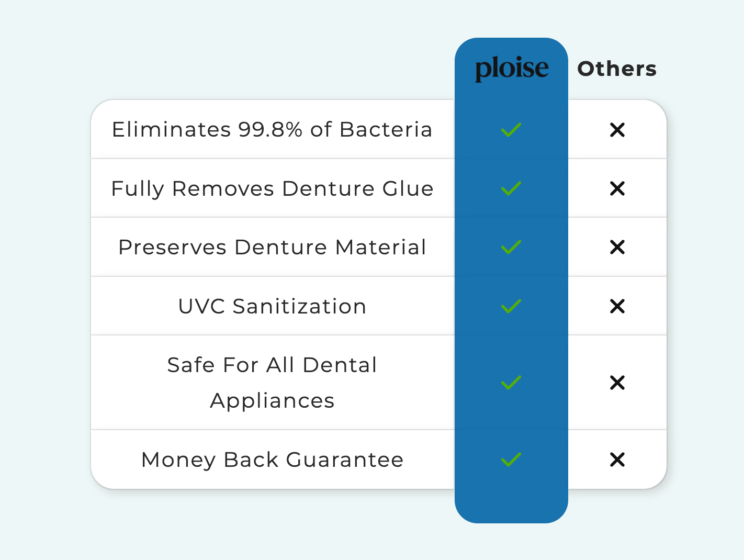
Task: Click X mark for Fully Removes Denture Glue
Action: 617,188
